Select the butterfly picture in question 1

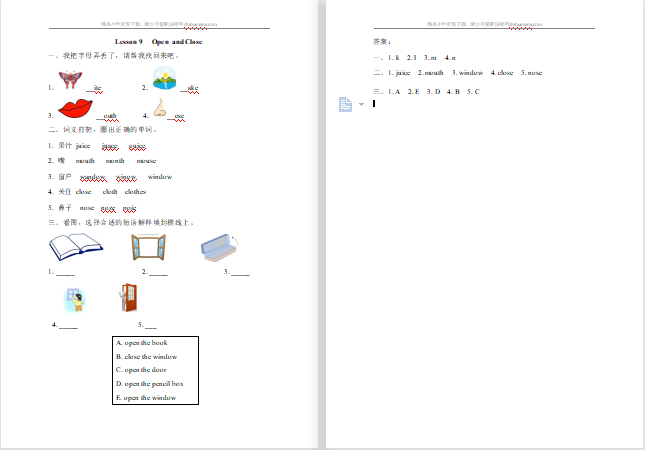pyautogui.click(x=71, y=78)
